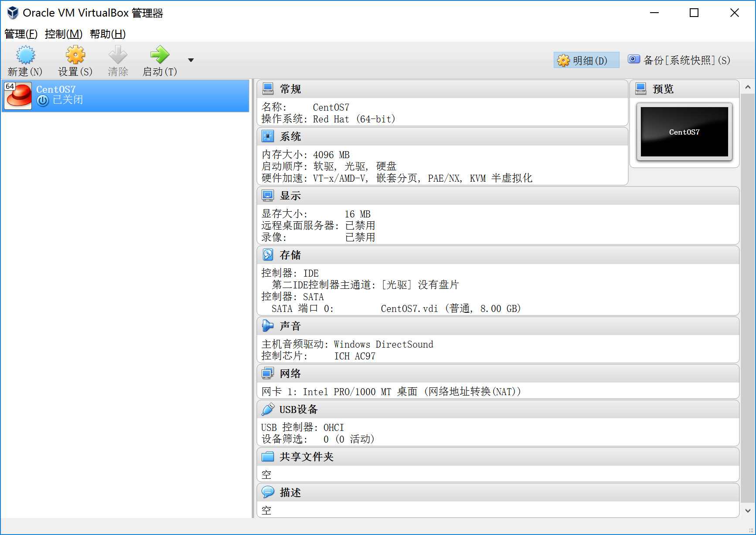Open the 描述 section header link
Image resolution: width=756 pixels, height=535 pixels.
pyautogui.click(x=290, y=492)
